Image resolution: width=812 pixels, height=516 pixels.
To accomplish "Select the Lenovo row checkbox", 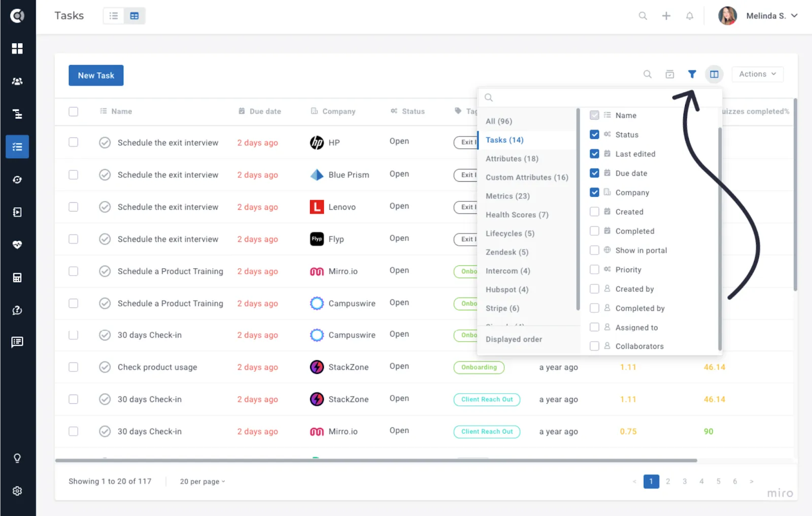I will pos(74,207).
